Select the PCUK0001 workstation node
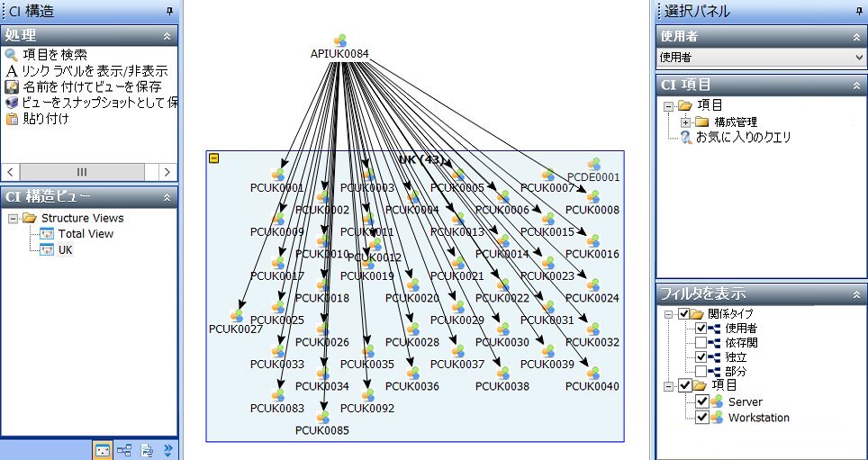The image size is (868, 460). (x=277, y=175)
